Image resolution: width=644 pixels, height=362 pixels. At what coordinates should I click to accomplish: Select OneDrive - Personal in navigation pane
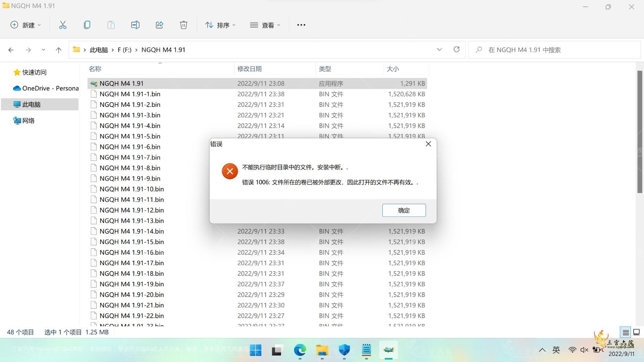46,88
